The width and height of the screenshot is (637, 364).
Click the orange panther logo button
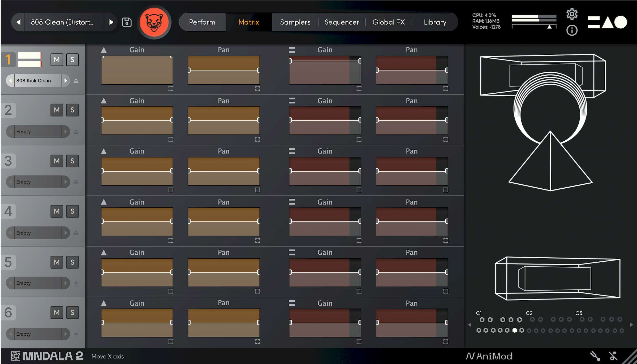click(x=154, y=22)
